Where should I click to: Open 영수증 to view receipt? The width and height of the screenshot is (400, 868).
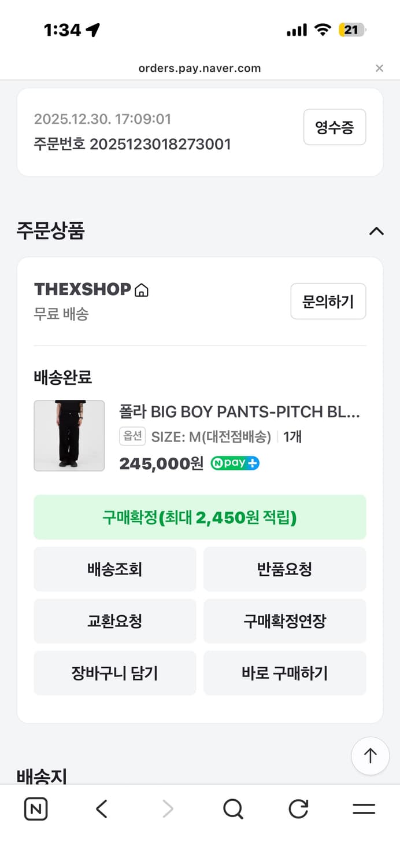point(335,127)
